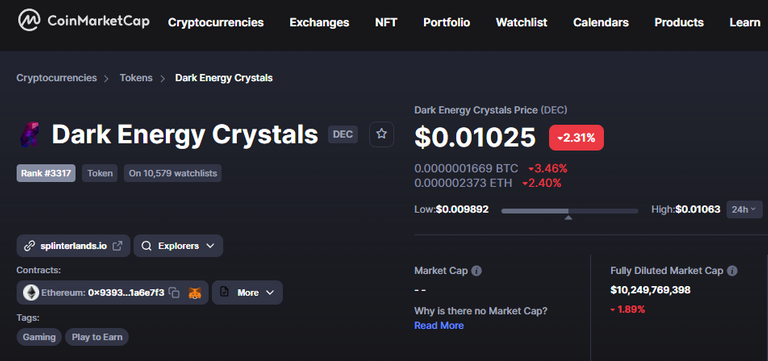
Task: Click Fully Diluted Market Cap info icon
Action: tap(732, 270)
